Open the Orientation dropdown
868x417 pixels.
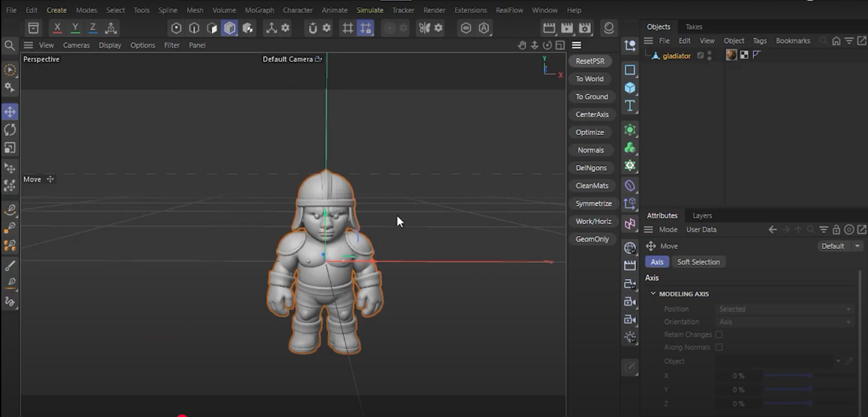784,322
